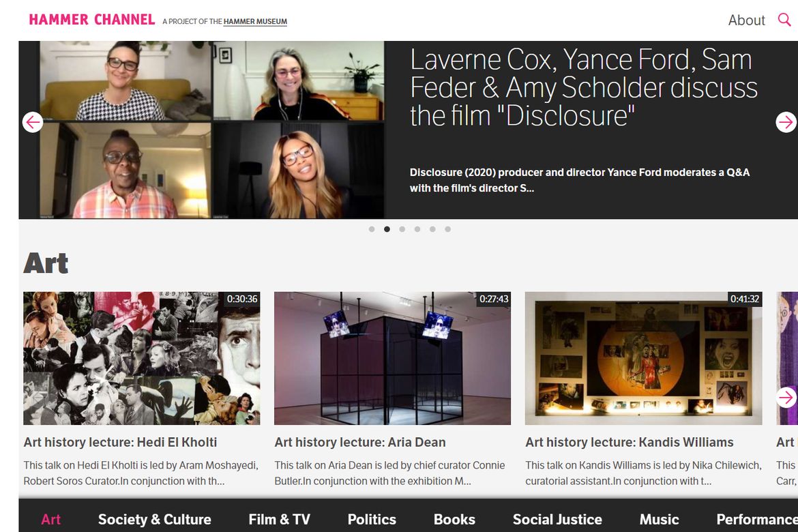
Task: Switch to the Books tab
Action: [x=454, y=519]
